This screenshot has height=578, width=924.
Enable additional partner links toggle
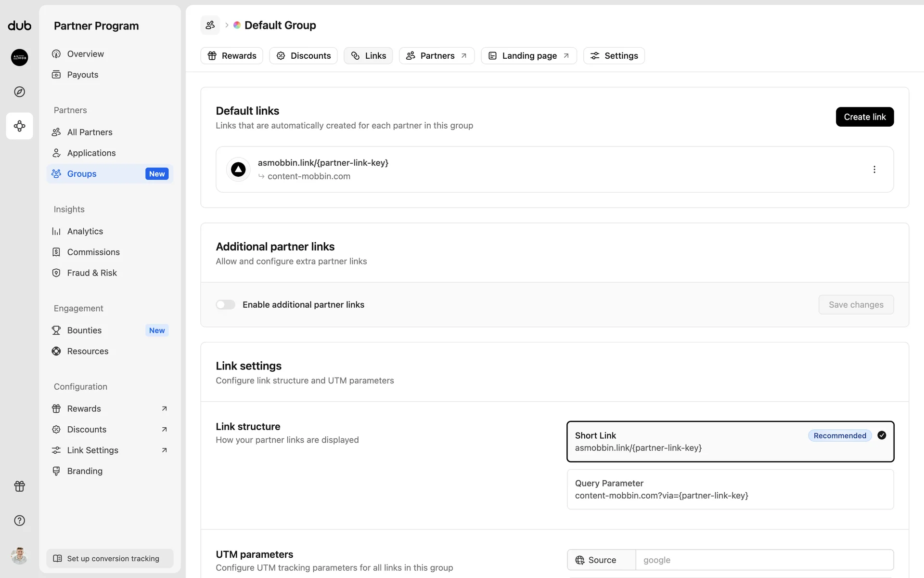(225, 304)
